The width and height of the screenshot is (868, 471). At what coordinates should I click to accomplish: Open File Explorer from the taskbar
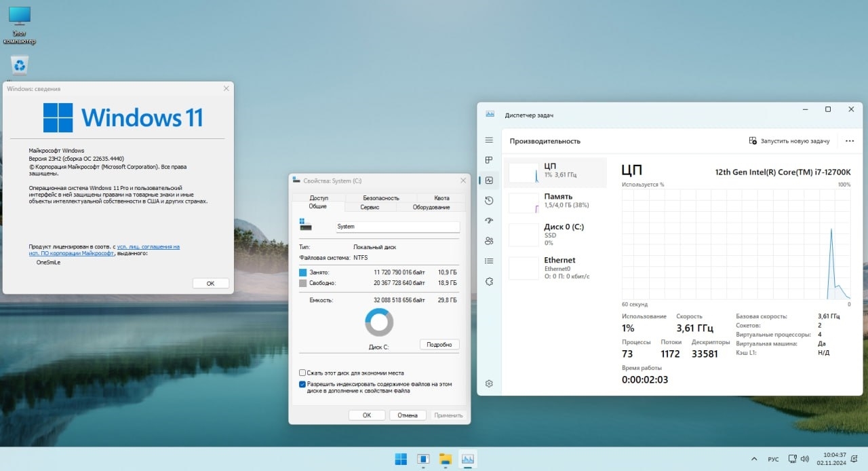point(446,459)
